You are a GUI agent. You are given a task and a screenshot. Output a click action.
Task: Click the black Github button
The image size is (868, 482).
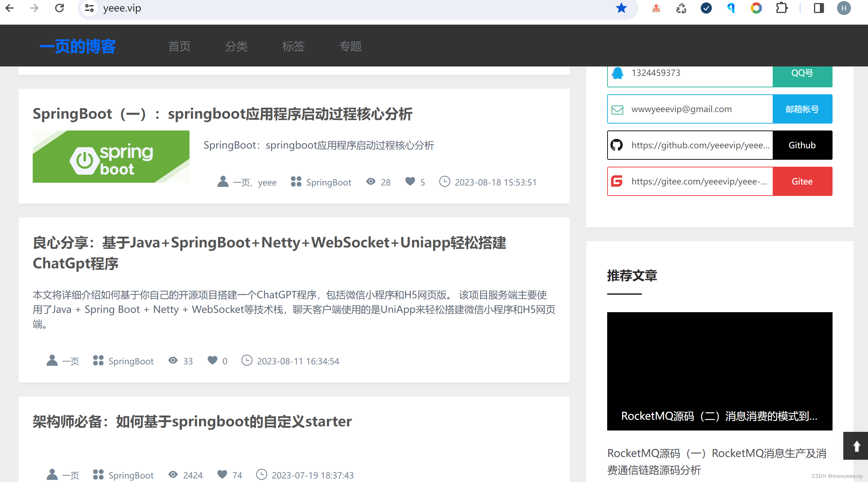coord(802,145)
